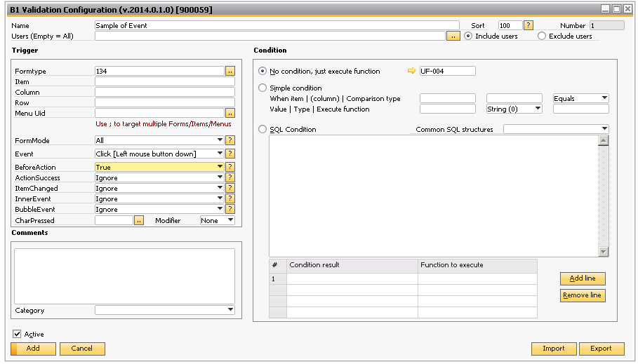Click the (column) field of Simple condition
638x364 pixels.
tap(514, 98)
